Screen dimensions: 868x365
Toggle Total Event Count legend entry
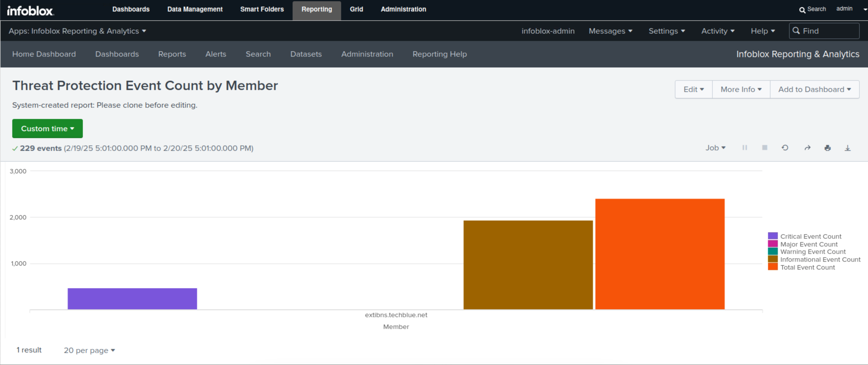coord(807,267)
